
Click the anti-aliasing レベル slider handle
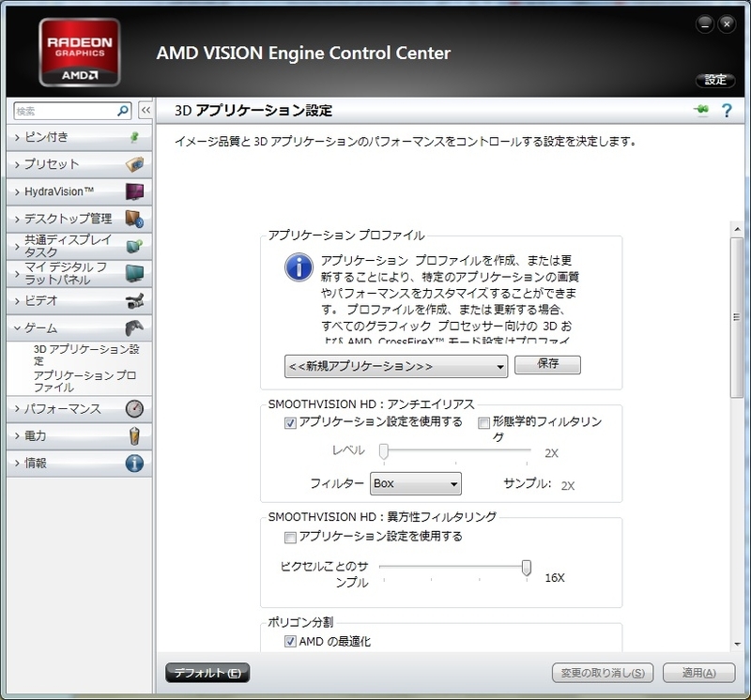[x=384, y=451]
